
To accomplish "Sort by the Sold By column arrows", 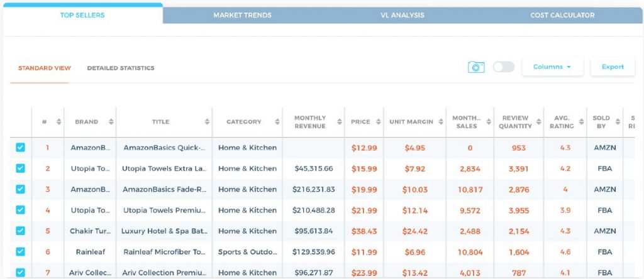I will pos(618,122).
